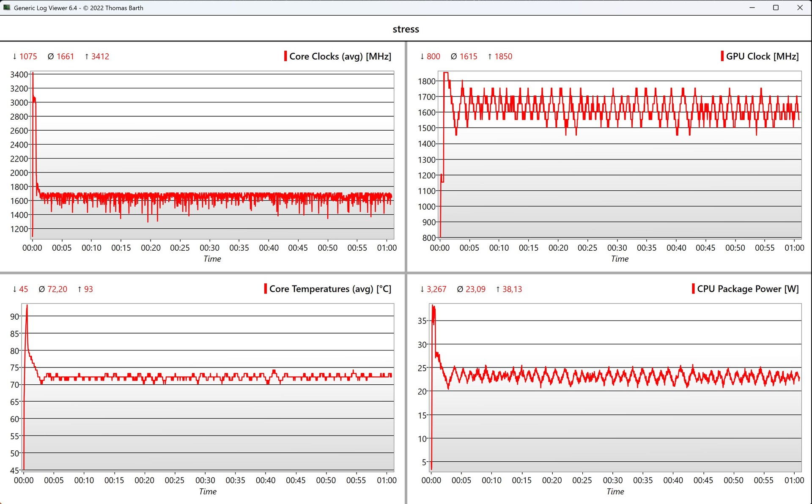Click the Time label under Core Temperatures
Image resolution: width=812 pixels, height=504 pixels.
pos(208,491)
